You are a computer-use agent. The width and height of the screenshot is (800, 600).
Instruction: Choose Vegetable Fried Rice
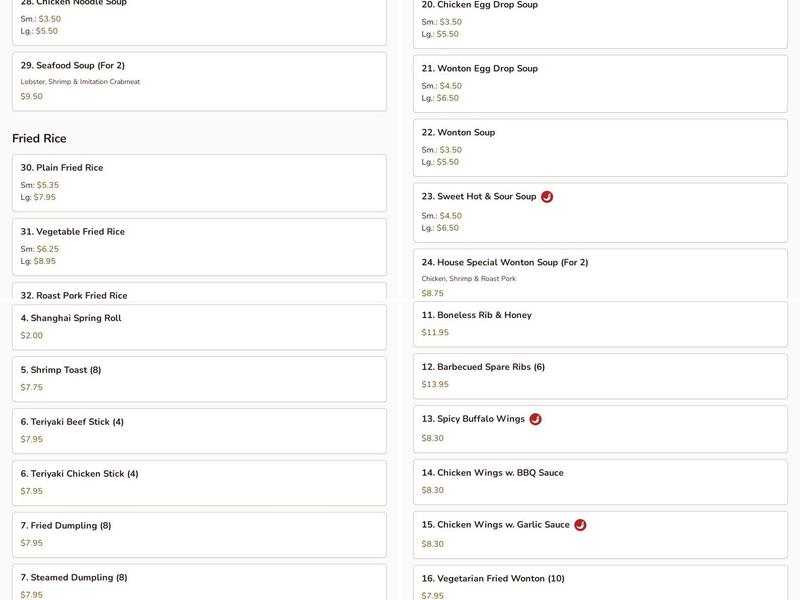coord(199,246)
